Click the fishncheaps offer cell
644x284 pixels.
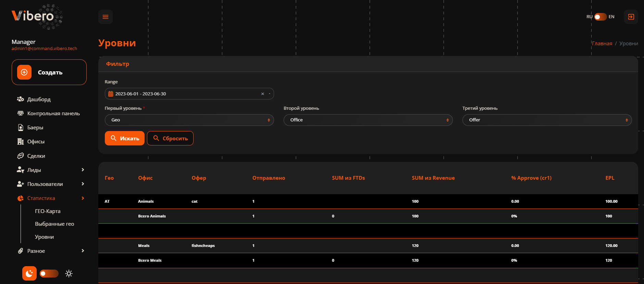pos(203,246)
